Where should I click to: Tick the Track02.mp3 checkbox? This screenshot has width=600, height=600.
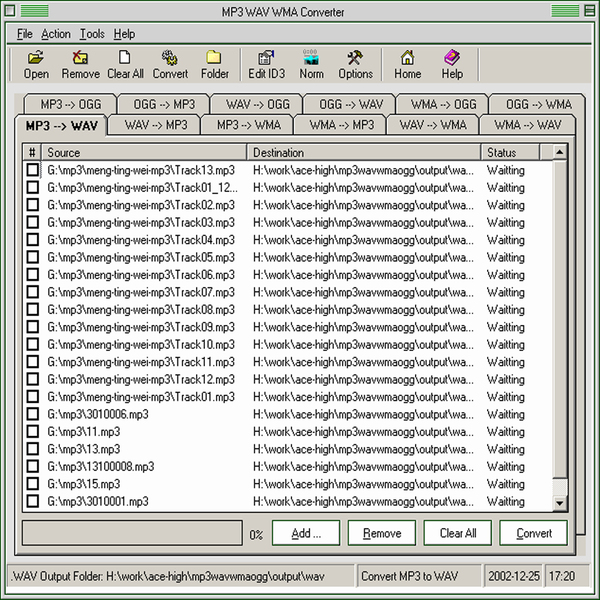click(x=33, y=205)
